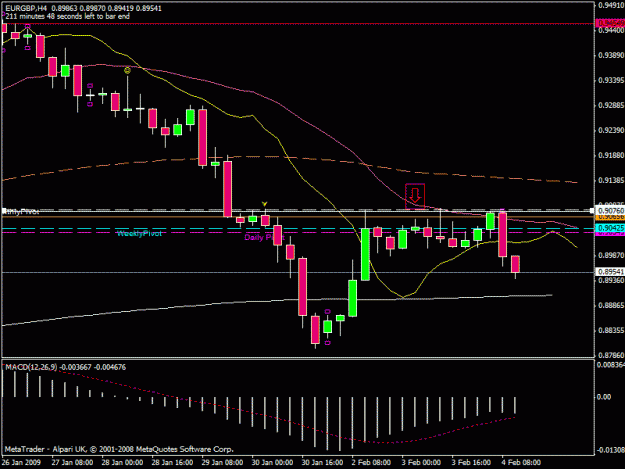Click the '211 minutes 48 seconds left' countdown text
Image resolution: width=625 pixels, height=469 pixels.
click(x=67, y=16)
